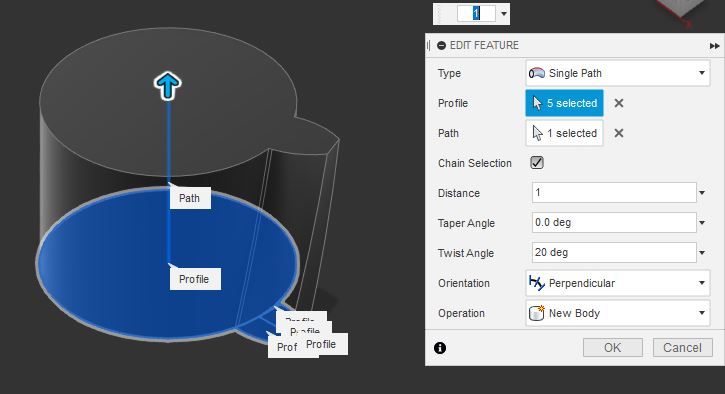Click the blue distance arrow manipulator
The image size is (725, 394).
coord(167,86)
